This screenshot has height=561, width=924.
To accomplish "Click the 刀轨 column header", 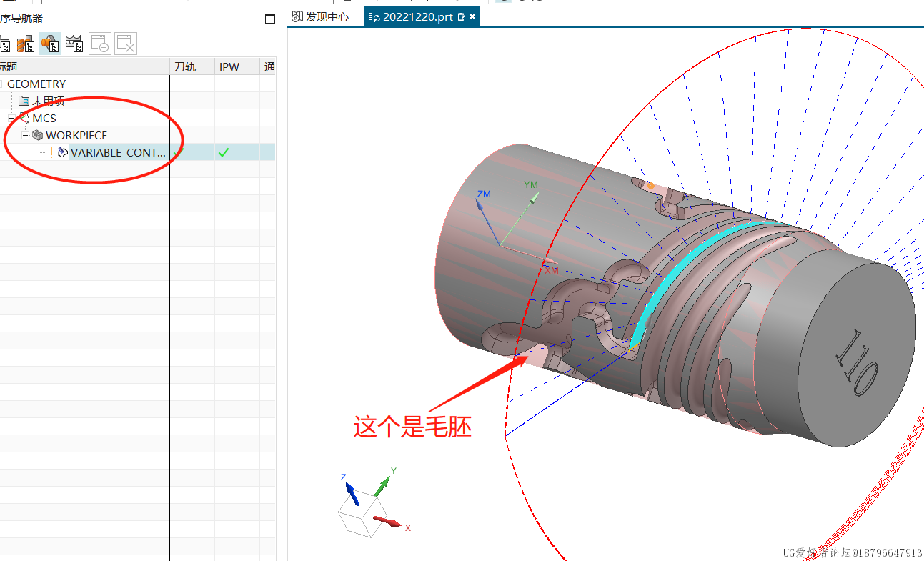I will [x=192, y=66].
